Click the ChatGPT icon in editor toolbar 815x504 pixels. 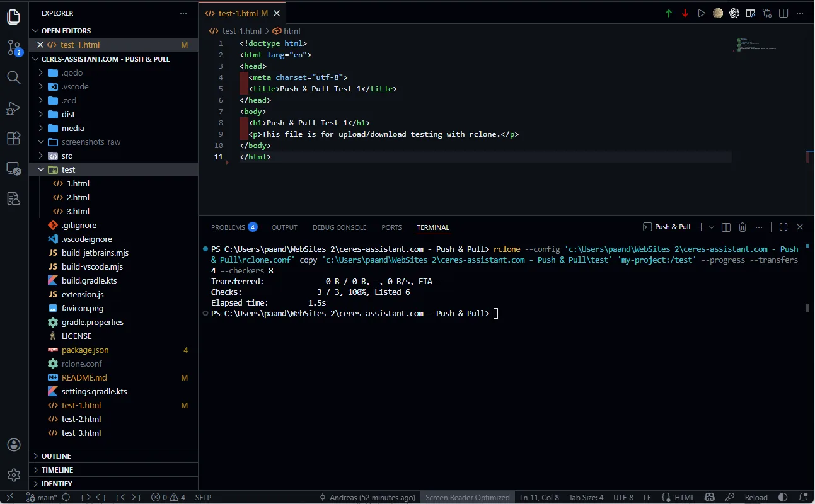734,13
